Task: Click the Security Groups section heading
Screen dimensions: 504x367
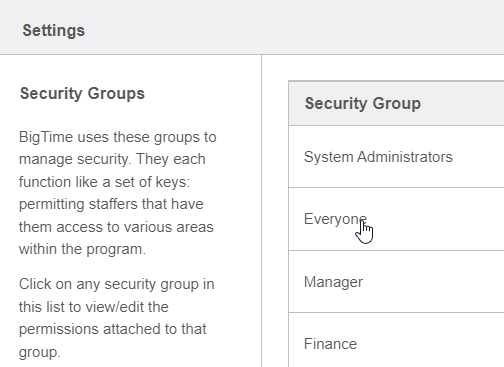Action: [82, 94]
